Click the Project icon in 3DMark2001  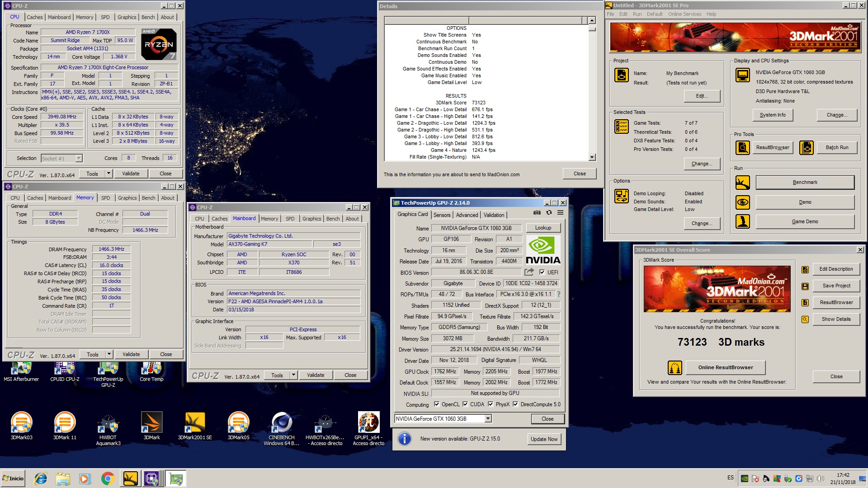622,75
